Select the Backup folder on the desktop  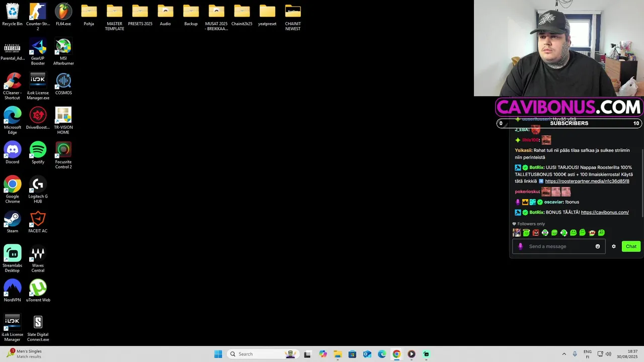click(191, 15)
